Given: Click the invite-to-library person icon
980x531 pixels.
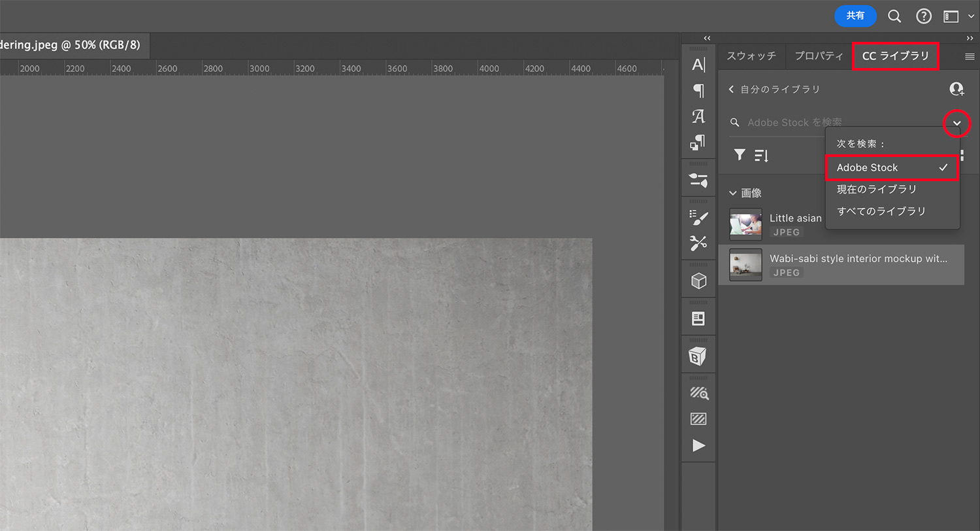Looking at the screenshot, I should tap(956, 89).
